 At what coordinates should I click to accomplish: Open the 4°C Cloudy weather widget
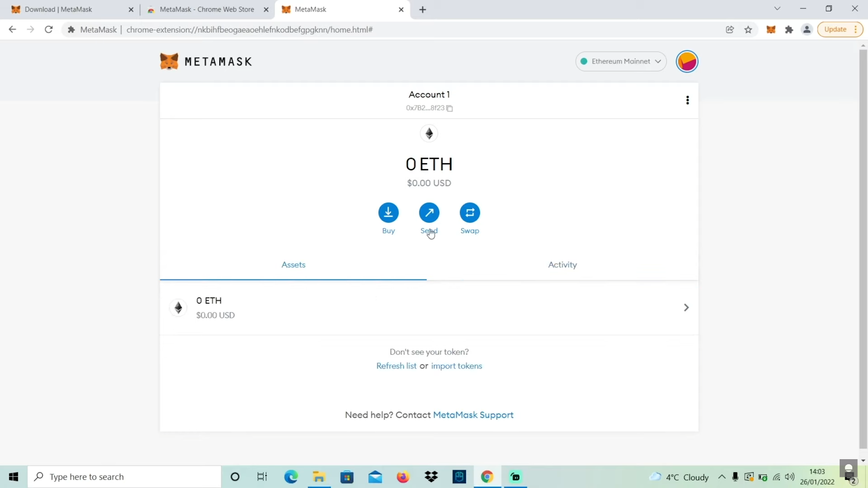pyautogui.click(x=679, y=477)
